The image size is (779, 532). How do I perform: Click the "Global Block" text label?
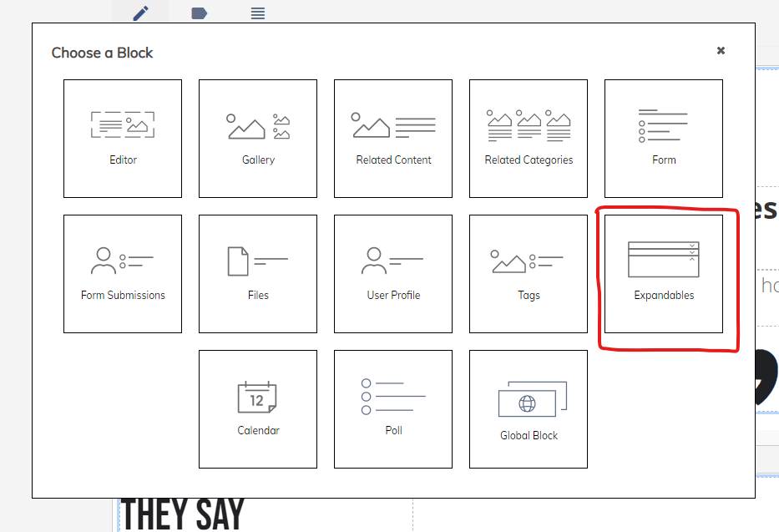click(x=529, y=435)
